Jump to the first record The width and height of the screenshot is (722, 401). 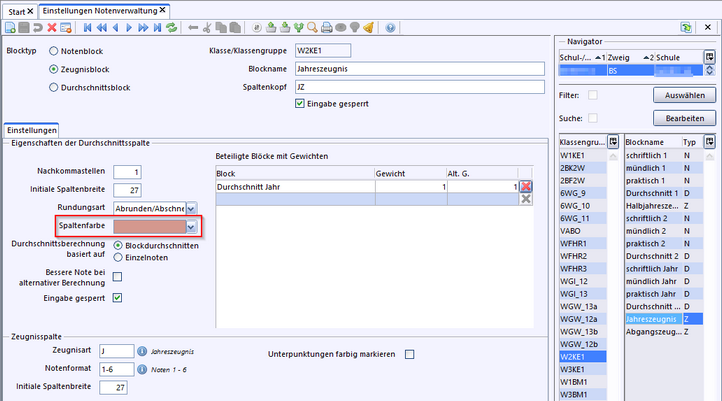tap(87, 28)
